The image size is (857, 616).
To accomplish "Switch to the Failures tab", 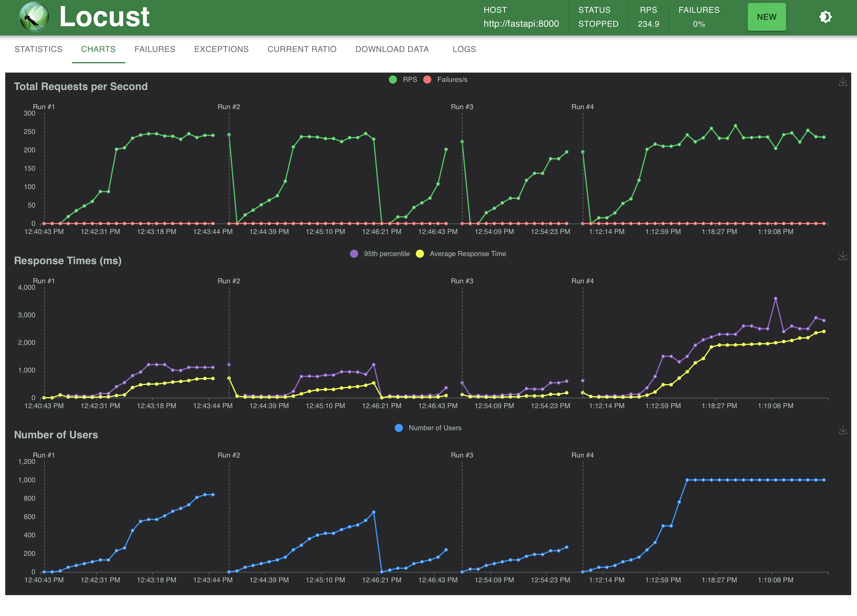I will click(155, 49).
